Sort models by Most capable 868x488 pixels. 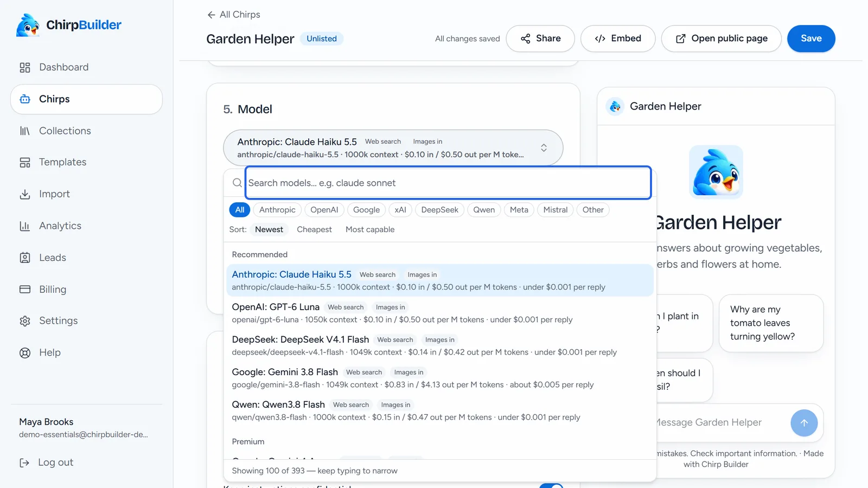click(x=370, y=229)
